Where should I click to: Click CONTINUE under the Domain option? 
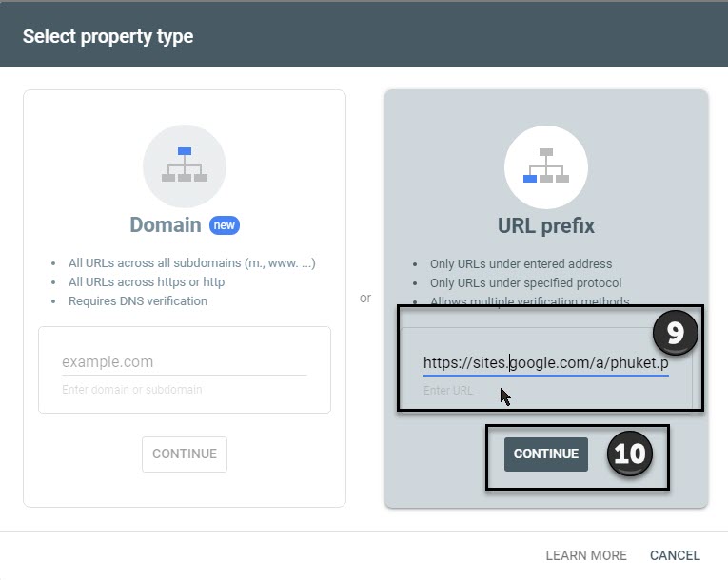[x=185, y=454]
